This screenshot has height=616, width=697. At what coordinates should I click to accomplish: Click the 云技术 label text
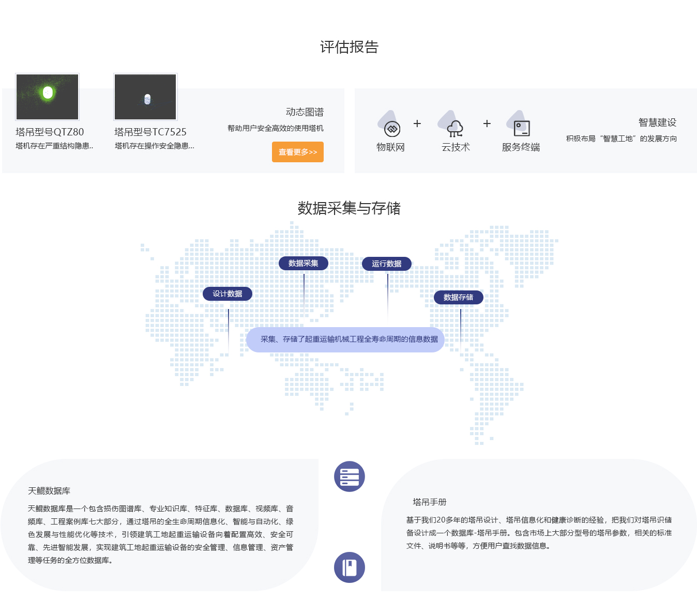coord(456,147)
